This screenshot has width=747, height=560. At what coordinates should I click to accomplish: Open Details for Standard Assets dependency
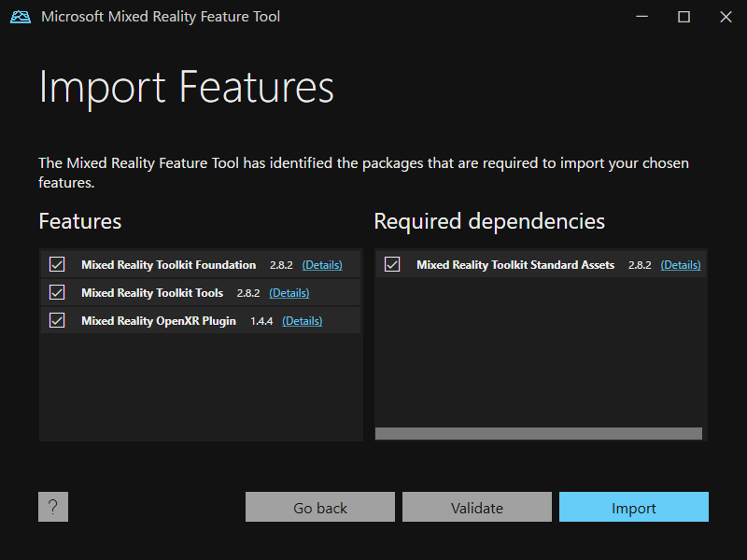click(x=681, y=265)
